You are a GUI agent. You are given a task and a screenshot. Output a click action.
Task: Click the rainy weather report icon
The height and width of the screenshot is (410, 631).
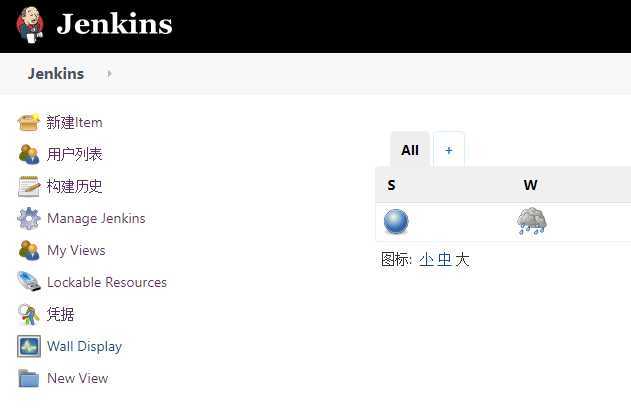click(x=532, y=221)
